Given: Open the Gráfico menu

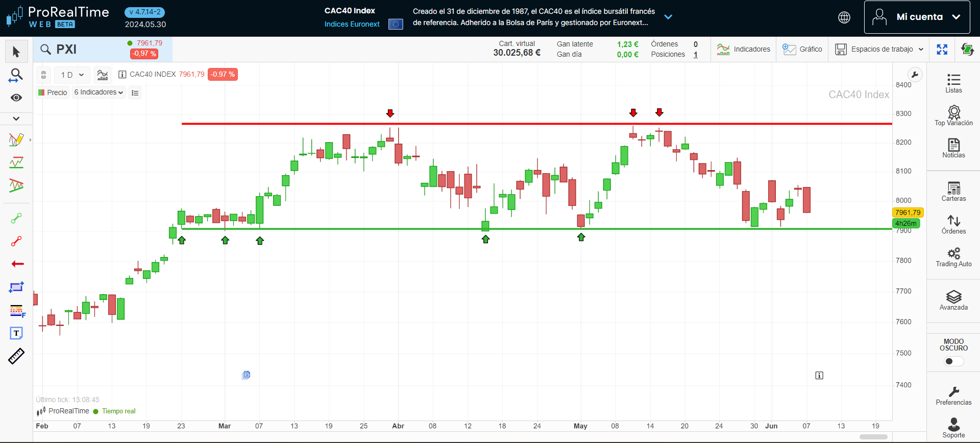Looking at the screenshot, I should coord(802,50).
